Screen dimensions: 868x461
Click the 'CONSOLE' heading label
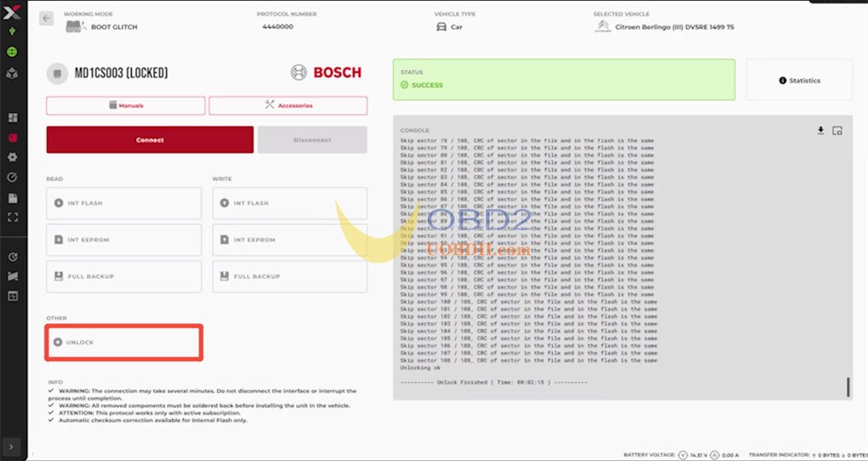(415, 130)
